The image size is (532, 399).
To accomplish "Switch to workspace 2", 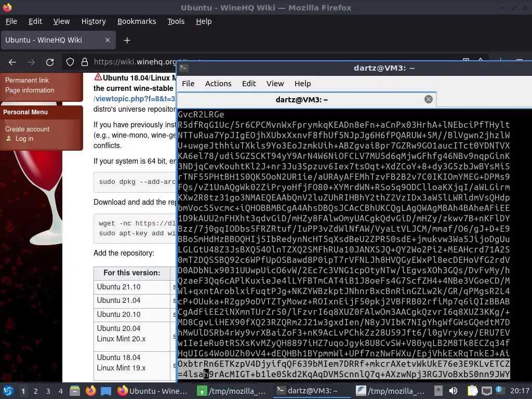I will 36,391.
